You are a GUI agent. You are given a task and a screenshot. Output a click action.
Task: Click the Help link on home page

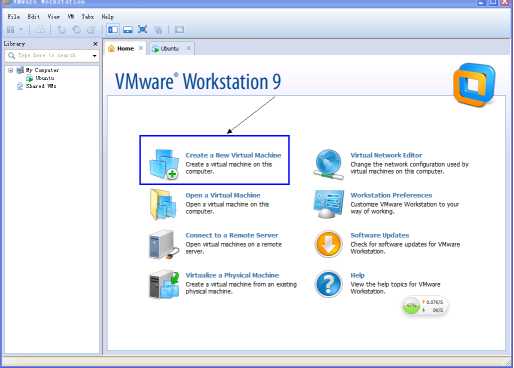pos(357,275)
